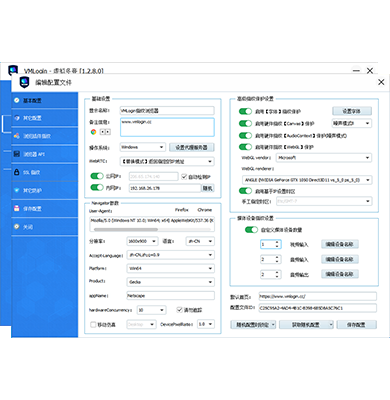The image size is (390, 400).
Task: Click the compass icon beside 基本配置
Action: (17, 100)
